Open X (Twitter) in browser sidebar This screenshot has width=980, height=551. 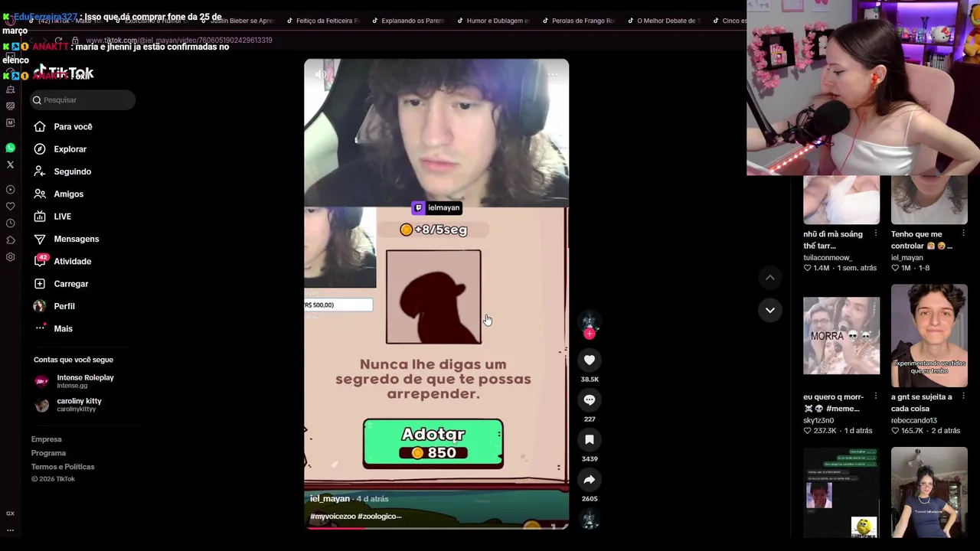tap(10, 165)
